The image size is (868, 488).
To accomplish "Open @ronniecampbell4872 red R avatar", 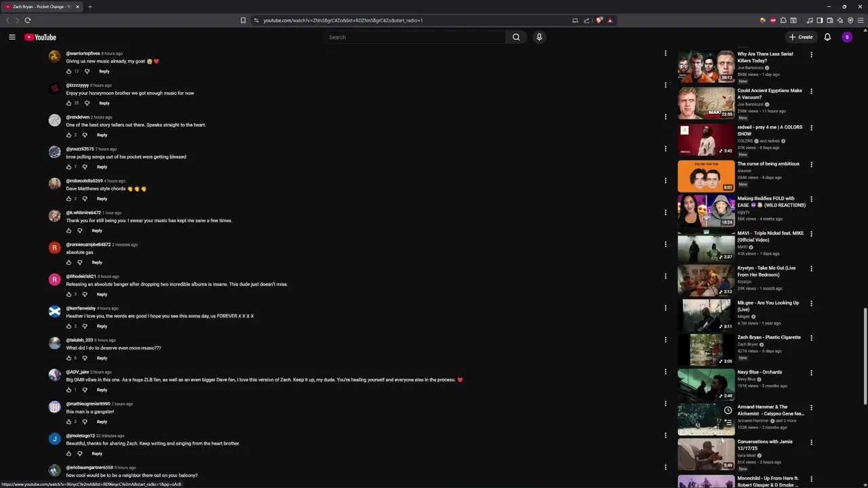I will [x=54, y=247].
